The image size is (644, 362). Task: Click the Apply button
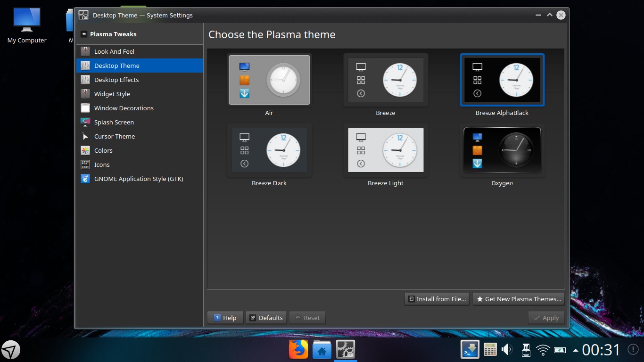546,318
